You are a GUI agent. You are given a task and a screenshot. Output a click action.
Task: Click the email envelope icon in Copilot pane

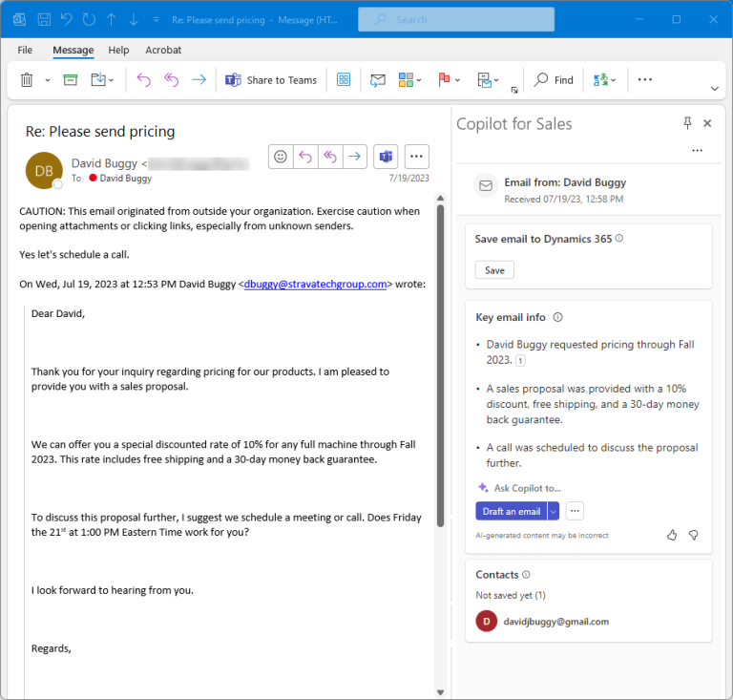click(486, 185)
